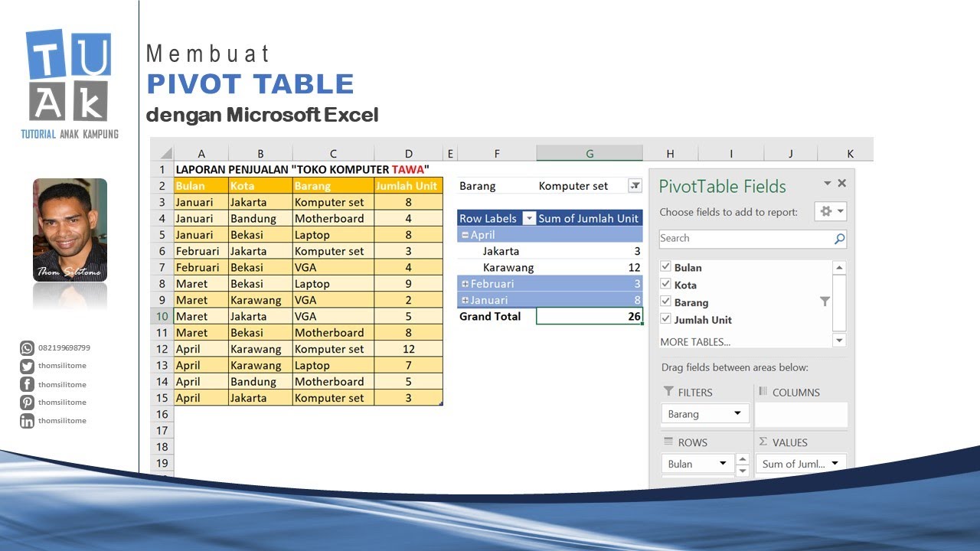This screenshot has width=980, height=551.
Task: Select Karawang row in pivot table
Action: (x=550, y=268)
